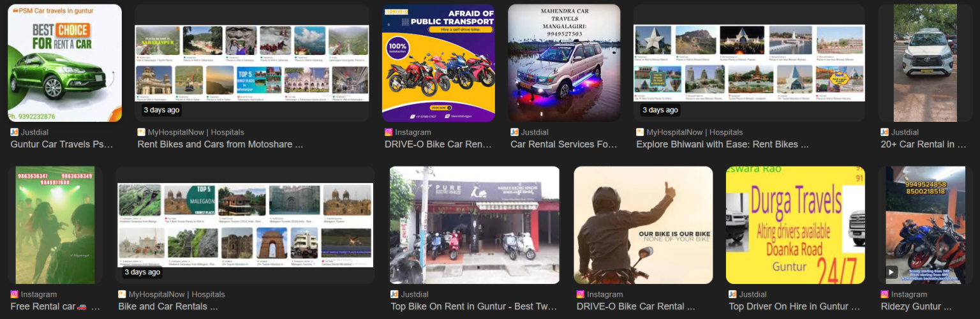Click 'Justdial' source name under scooter showroom
Screen dimensions: 980x319
tap(415, 294)
